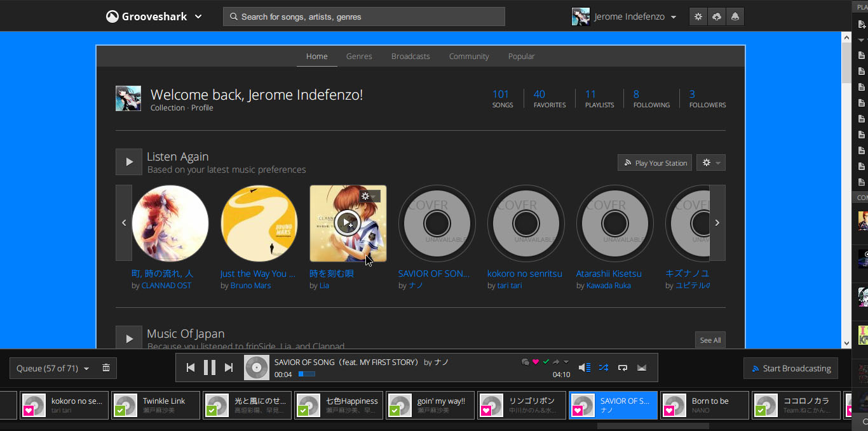Click See All for Music Of Japan
This screenshot has width=868, height=431.
pos(710,340)
